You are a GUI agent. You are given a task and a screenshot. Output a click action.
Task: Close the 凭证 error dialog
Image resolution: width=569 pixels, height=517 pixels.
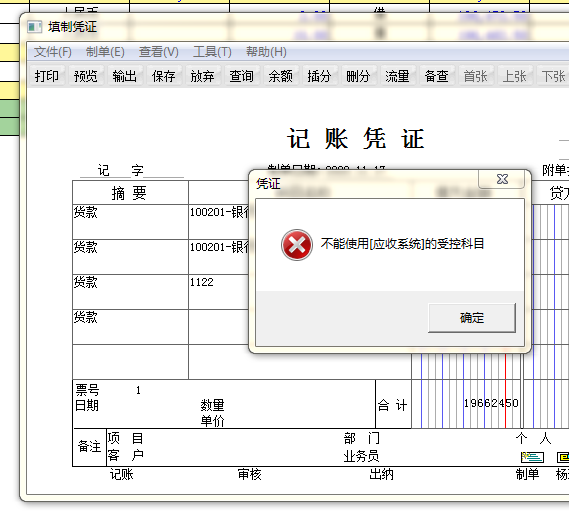point(502,179)
